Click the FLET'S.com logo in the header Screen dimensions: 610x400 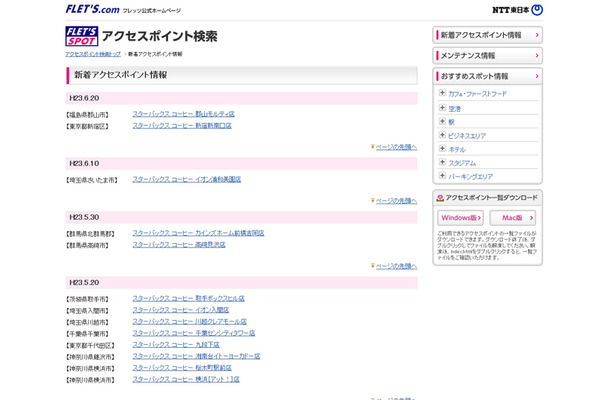92,9
